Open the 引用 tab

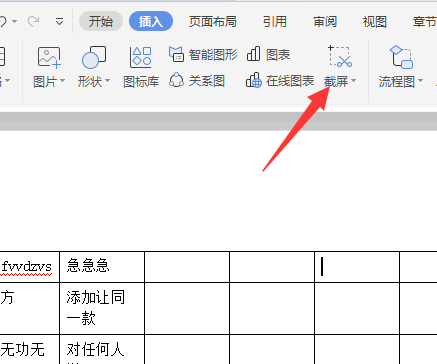coord(275,22)
